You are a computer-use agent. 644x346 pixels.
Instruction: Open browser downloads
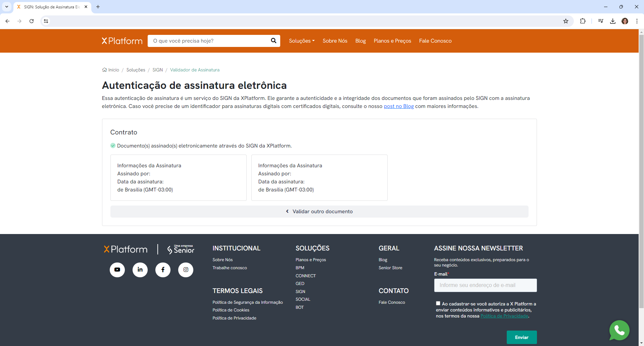coord(613,21)
